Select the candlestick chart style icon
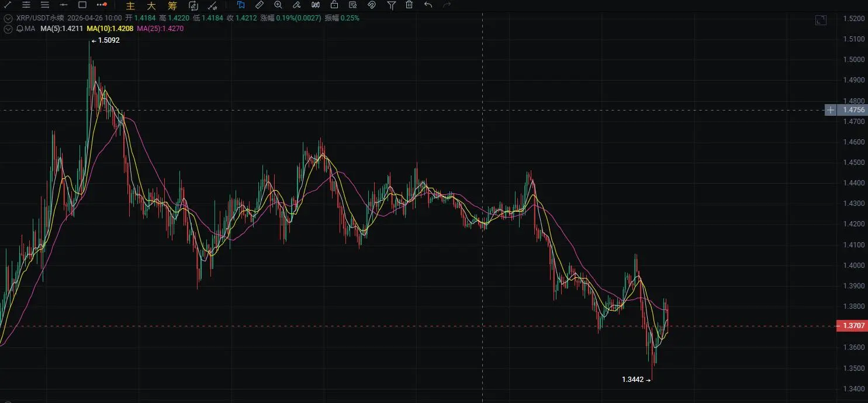The image size is (868, 403). [x=316, y=5]
